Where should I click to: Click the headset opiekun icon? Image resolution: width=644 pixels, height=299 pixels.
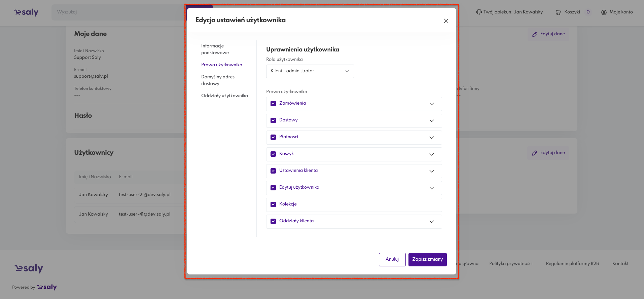479,12
